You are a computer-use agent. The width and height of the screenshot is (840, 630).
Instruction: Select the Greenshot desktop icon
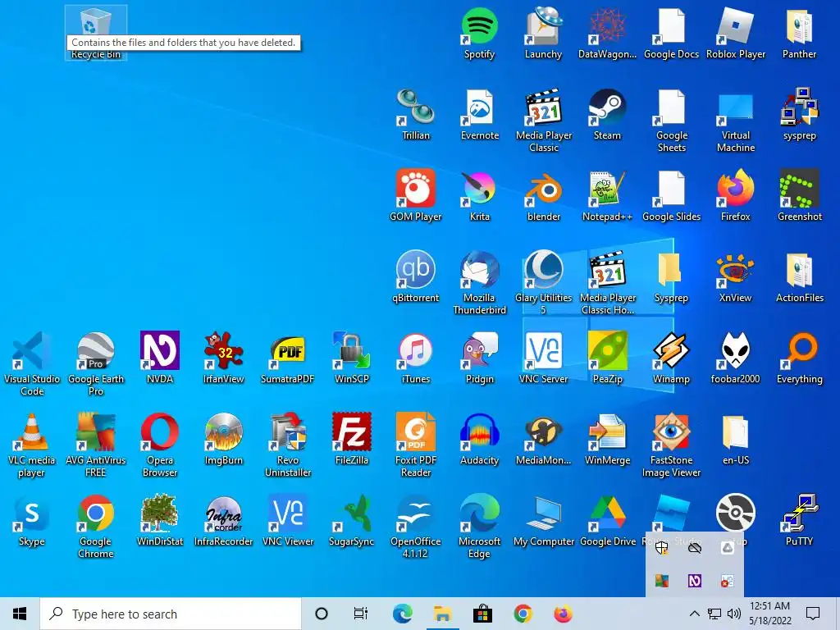799,196
